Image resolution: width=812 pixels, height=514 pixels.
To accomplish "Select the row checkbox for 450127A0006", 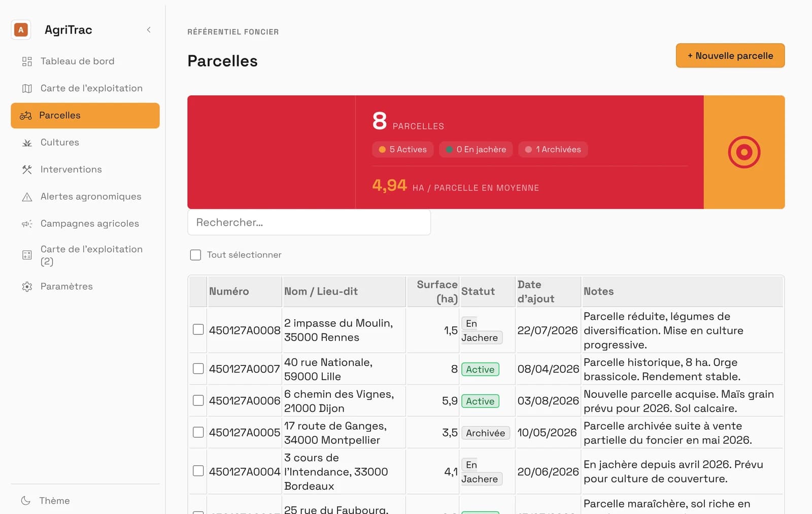I will point(198,401).
